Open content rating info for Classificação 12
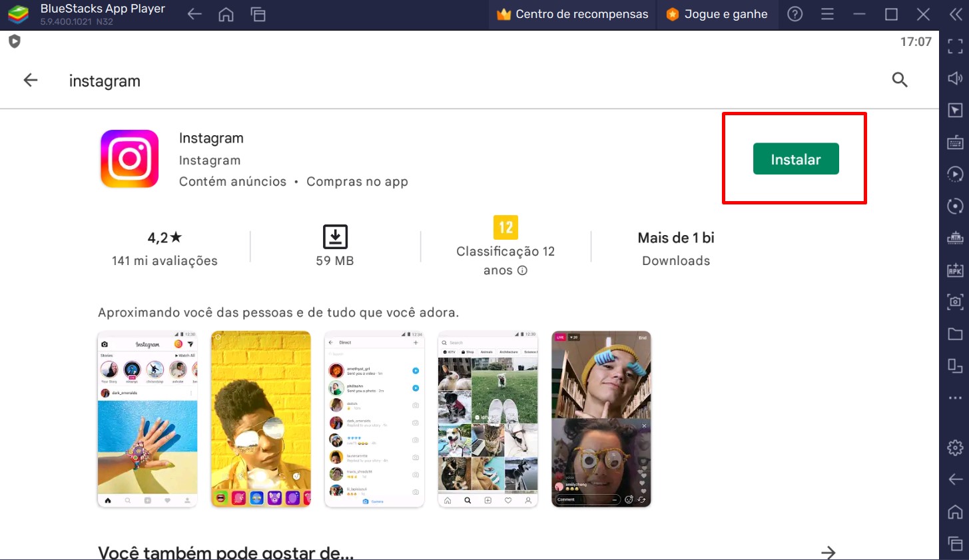 (x=522, y=270)
